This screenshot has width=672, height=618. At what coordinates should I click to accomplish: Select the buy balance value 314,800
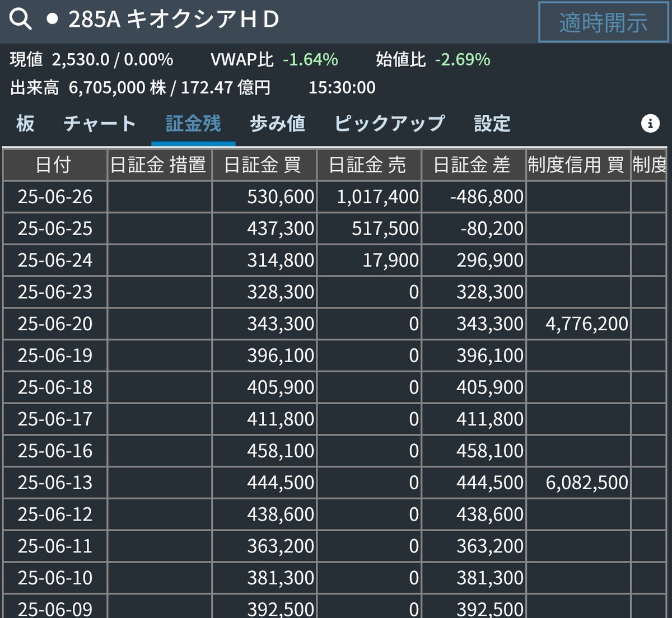point(281,260)
